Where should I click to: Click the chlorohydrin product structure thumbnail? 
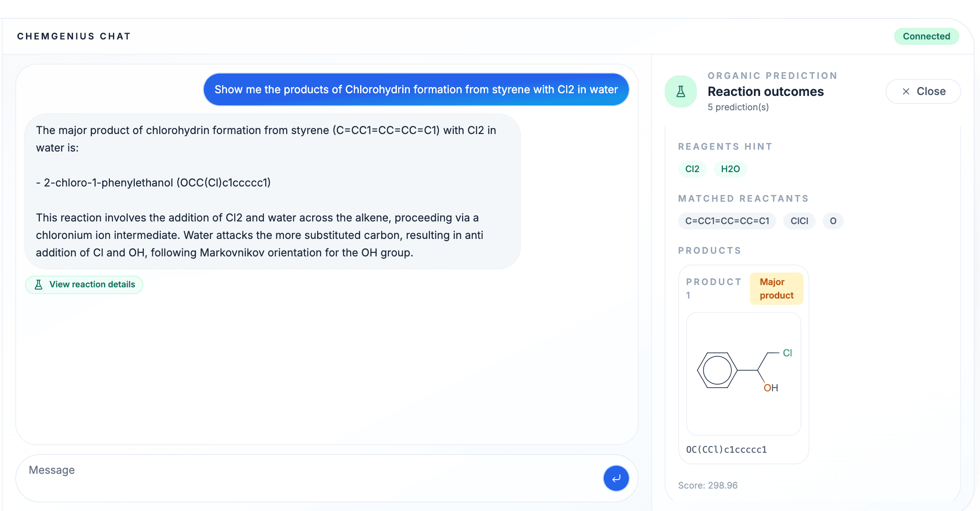[x=743, y=373]
